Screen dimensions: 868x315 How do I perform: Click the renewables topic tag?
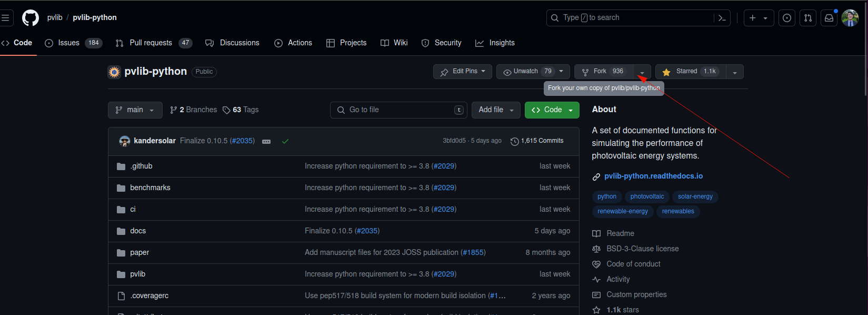[x=678, y=212]
